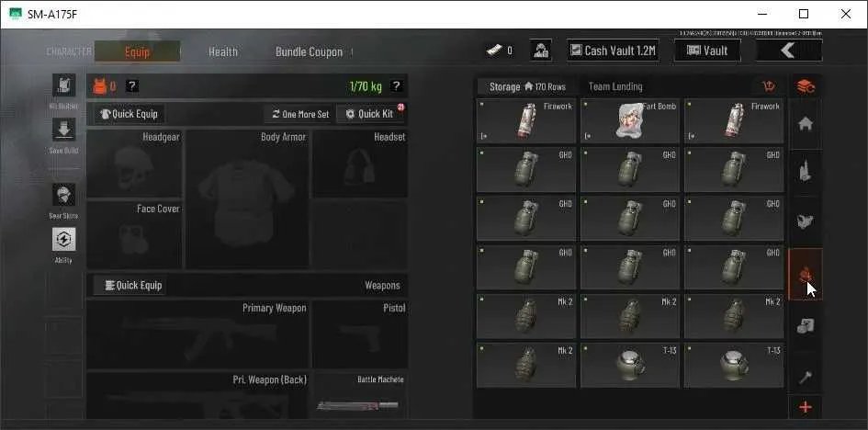The height and width of the screenshot is (430, 868).
Task: Select the Headgear equipment slot
Action: point(134,164)
